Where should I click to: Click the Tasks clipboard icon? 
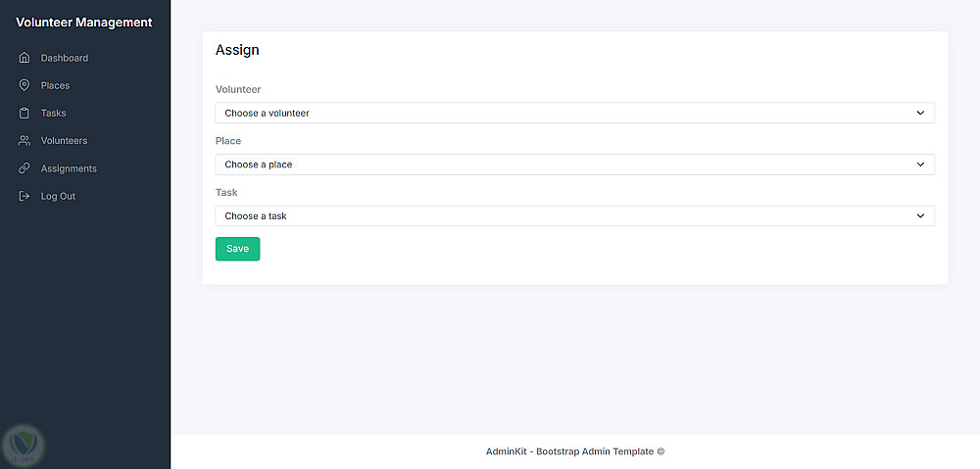(24, 113)
